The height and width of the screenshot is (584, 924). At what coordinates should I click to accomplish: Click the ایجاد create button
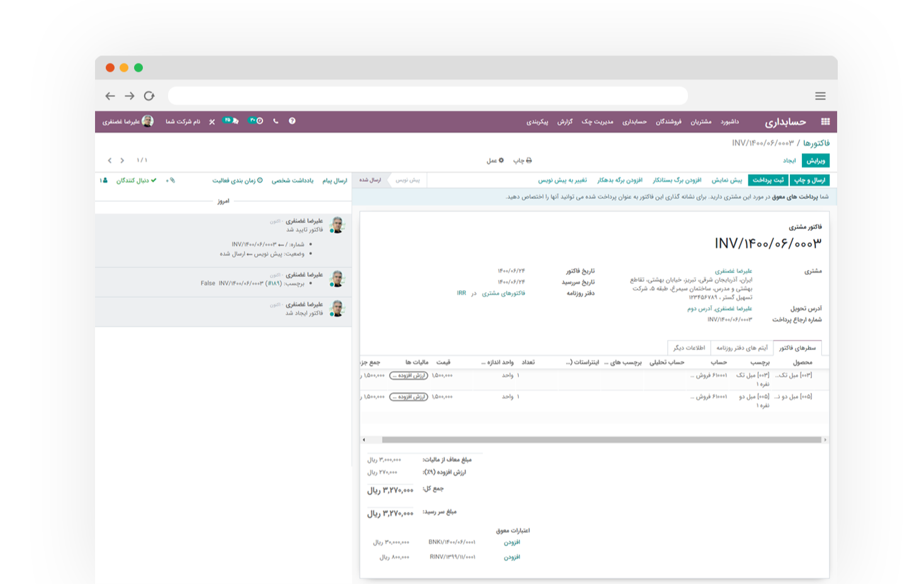coord(789,160)
